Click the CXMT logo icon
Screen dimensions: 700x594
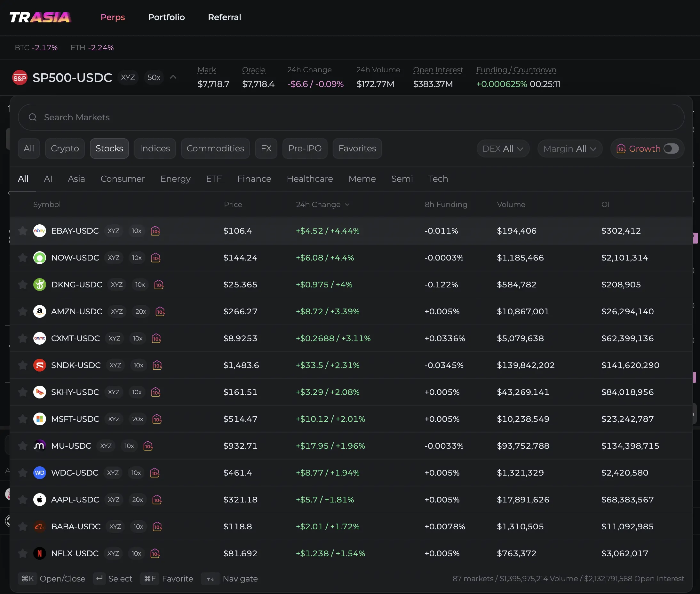tap(40, 338)
